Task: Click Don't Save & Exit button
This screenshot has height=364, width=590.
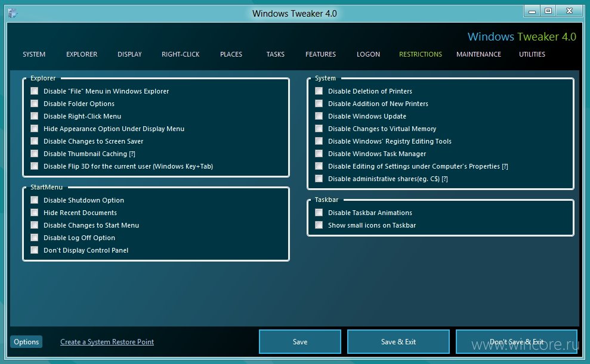Action: [517, 342]
